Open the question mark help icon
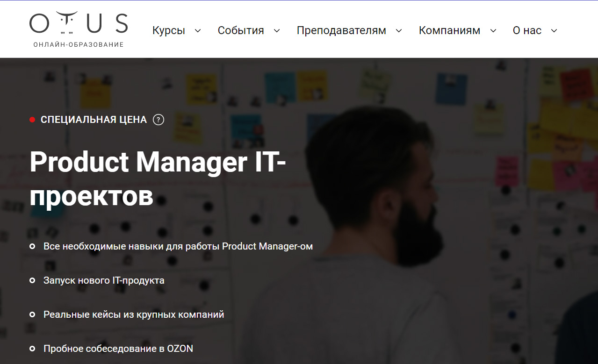The width and height of the screenshot is (598, 364). pyautogui.click(x=159, y=120)
